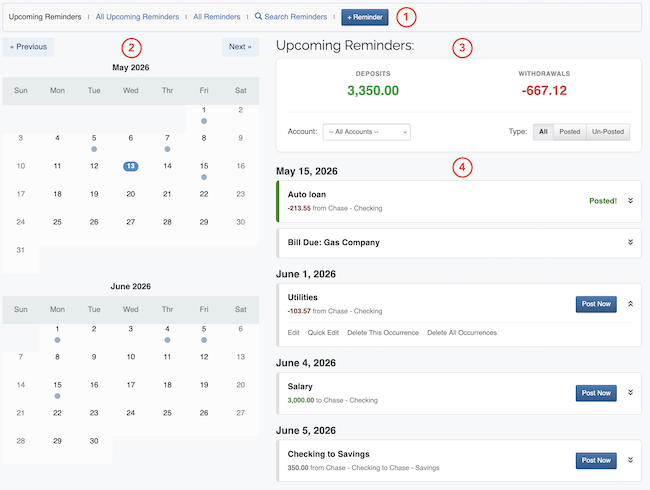Expand the Checking to Savings reminder chevron
650x490 pixels.
[630, 460]
